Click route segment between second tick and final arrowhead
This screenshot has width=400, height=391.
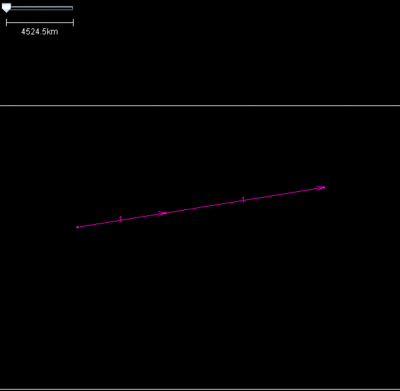281,194
